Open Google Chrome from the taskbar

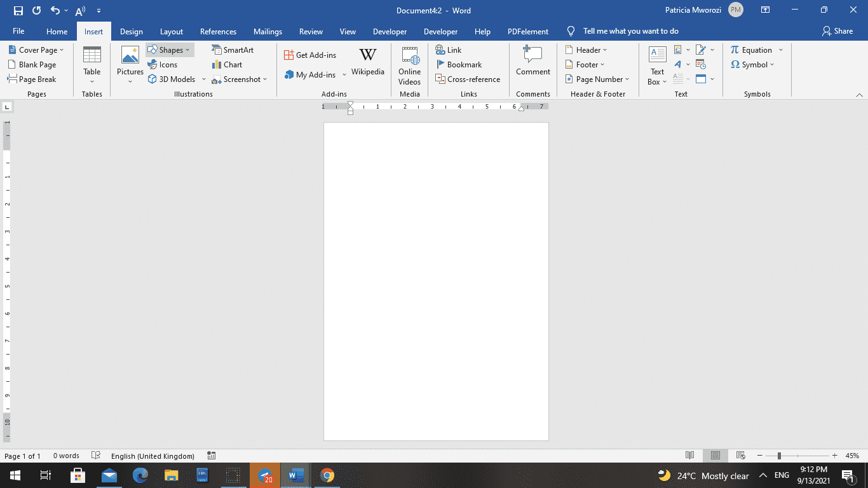(326, 475)
